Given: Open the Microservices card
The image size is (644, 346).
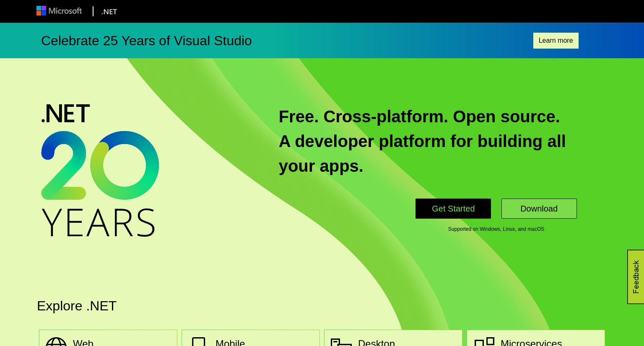Looking at the screenshot, I should pos(536,338).
